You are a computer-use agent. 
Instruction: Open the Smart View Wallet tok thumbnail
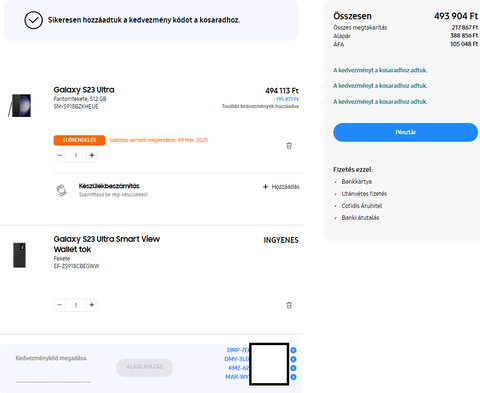19,255
